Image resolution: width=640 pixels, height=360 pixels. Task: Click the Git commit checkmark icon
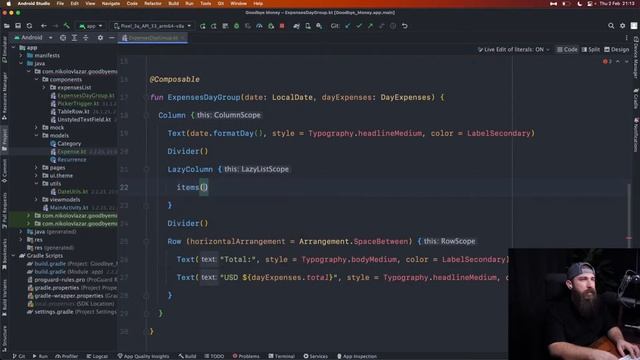(x=359, y=26)
